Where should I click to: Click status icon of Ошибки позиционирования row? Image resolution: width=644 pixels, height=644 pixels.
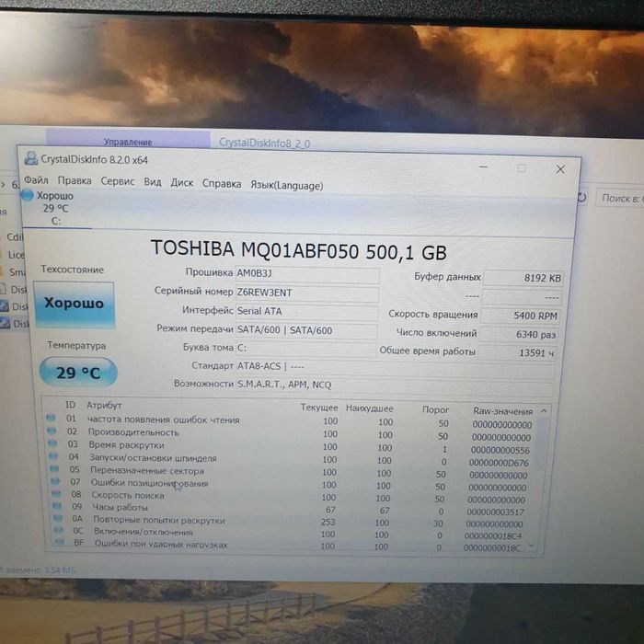pos(55,480)
